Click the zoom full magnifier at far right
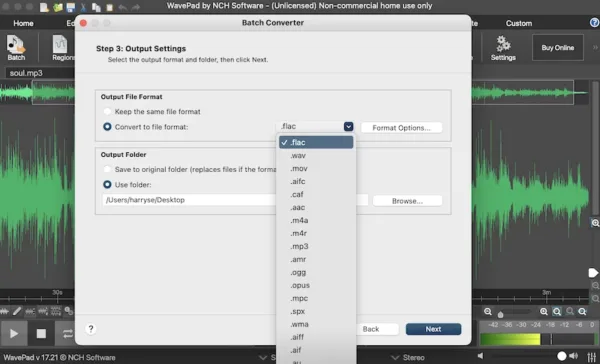Image resolution: width=600 pixels, height=364 pixels. [582, 312]
